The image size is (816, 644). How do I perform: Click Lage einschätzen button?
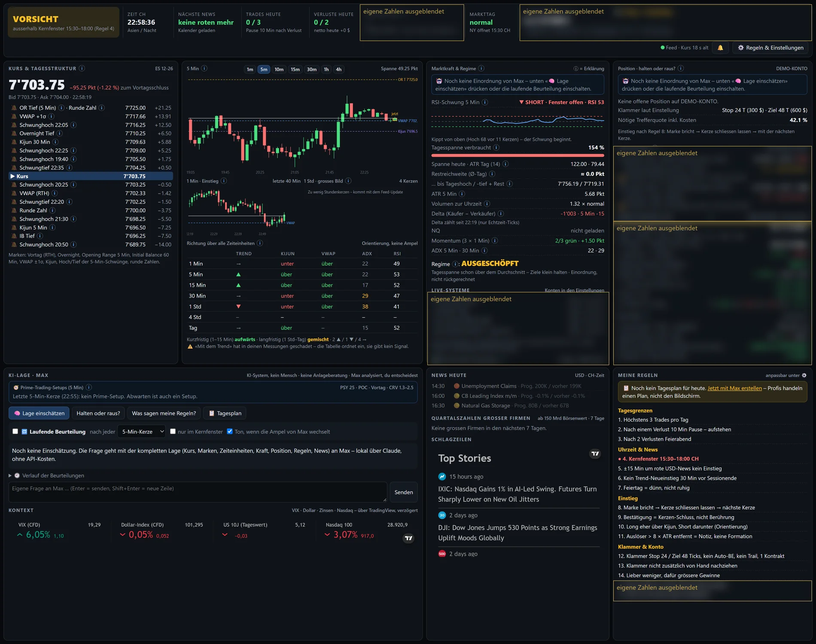(39, 413)
